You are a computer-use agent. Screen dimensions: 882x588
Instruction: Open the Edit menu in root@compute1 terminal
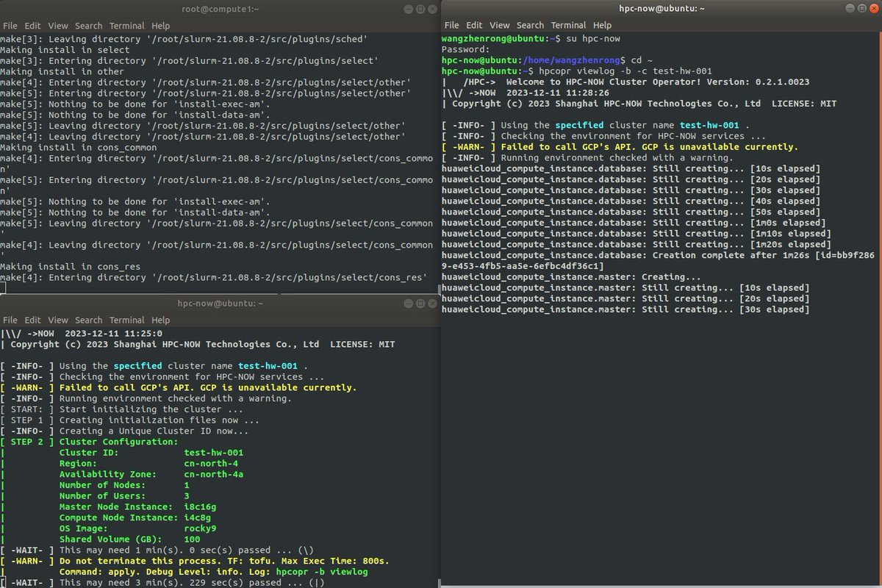point(32,25)
